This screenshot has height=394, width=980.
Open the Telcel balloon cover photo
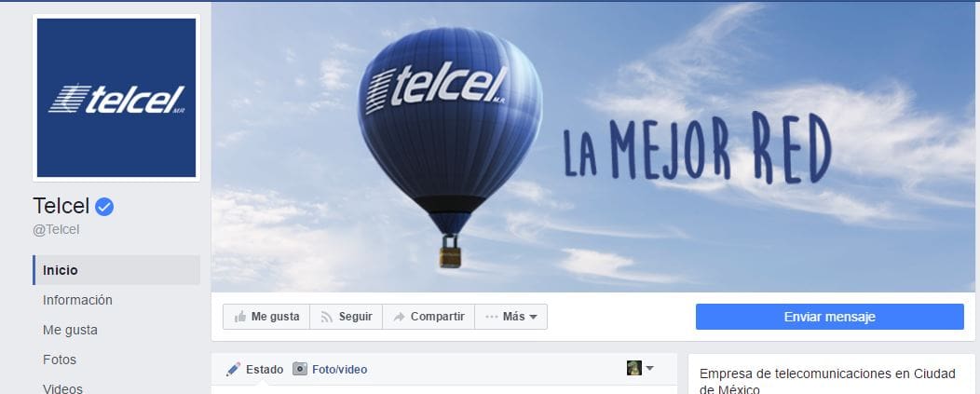point(592,147)
